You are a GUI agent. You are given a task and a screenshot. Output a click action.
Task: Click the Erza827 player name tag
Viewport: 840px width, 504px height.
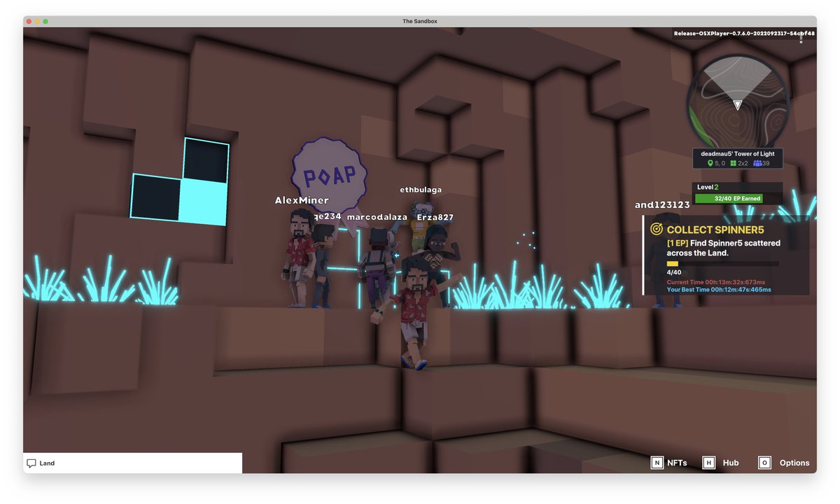(435, 217)
